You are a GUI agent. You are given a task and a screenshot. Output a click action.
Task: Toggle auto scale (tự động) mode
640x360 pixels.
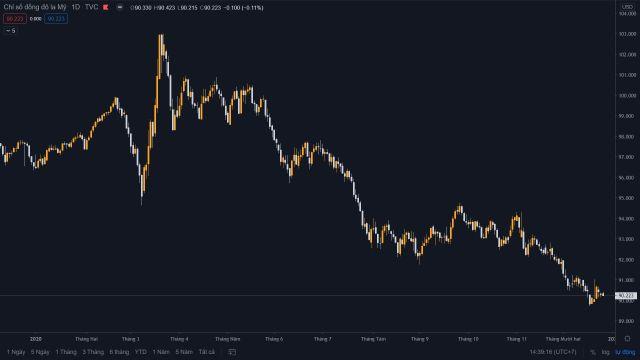tap(625, 352)
